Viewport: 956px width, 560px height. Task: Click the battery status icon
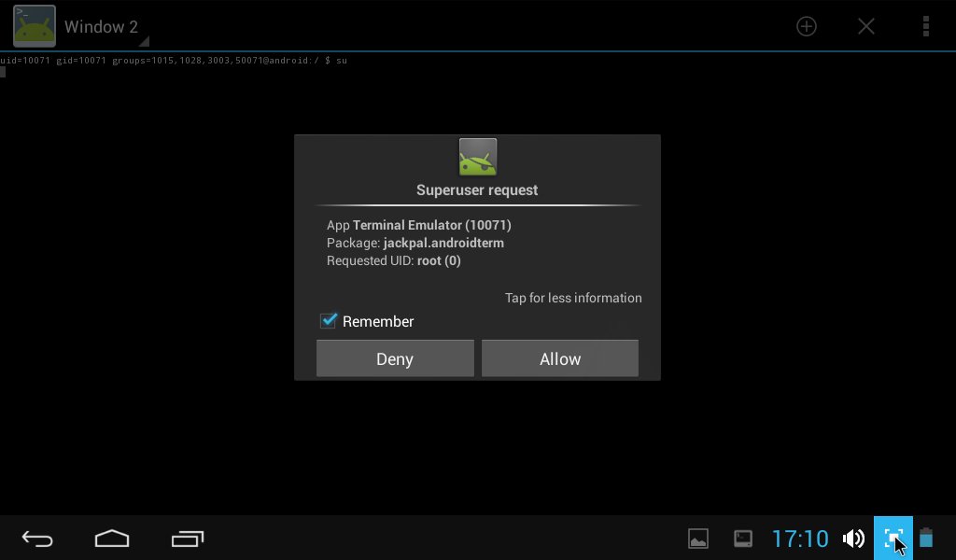tap(926, 538)
